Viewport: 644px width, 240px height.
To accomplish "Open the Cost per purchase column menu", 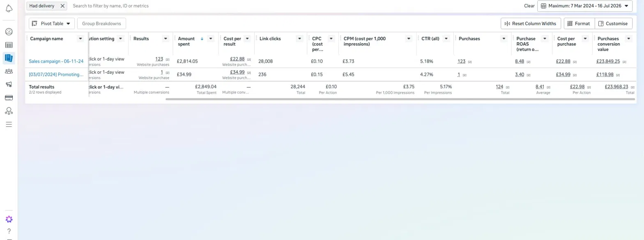I will tap(585, 39).
